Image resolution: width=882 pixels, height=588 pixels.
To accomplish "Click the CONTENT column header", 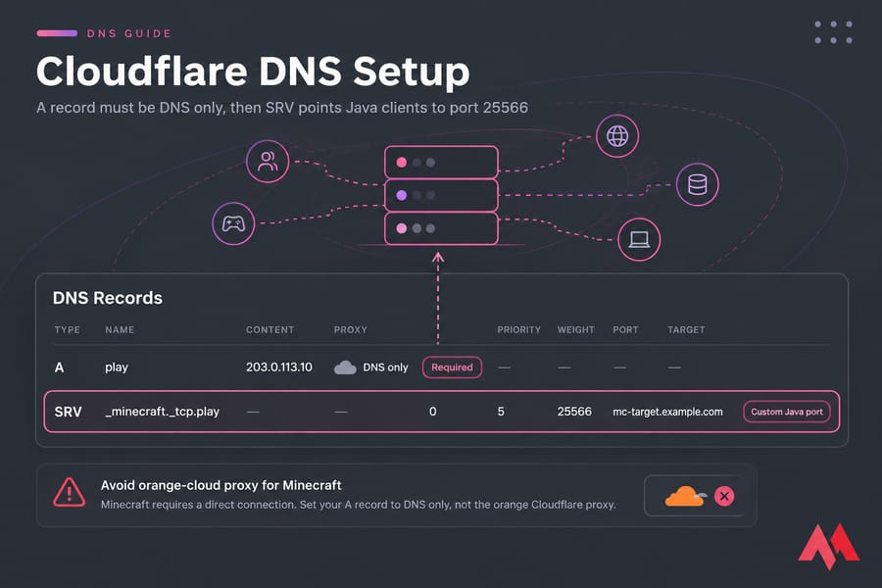I will tap(270, 329).
